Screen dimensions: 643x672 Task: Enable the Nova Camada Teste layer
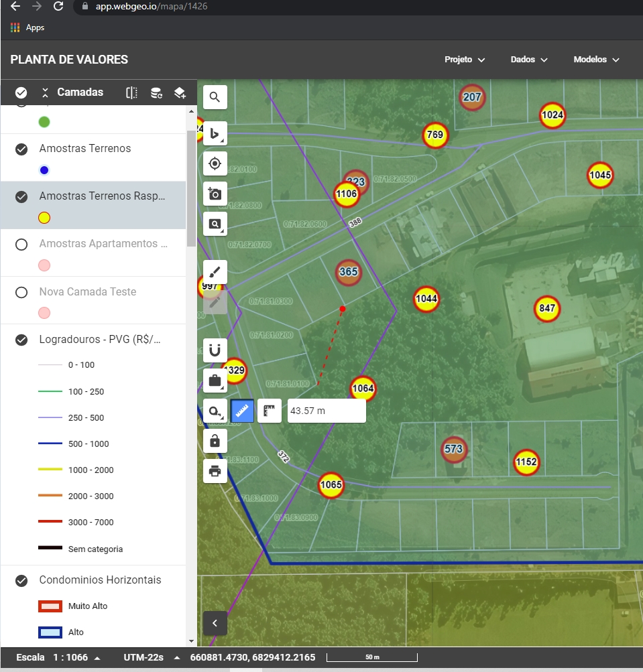(x=21, y=292)
